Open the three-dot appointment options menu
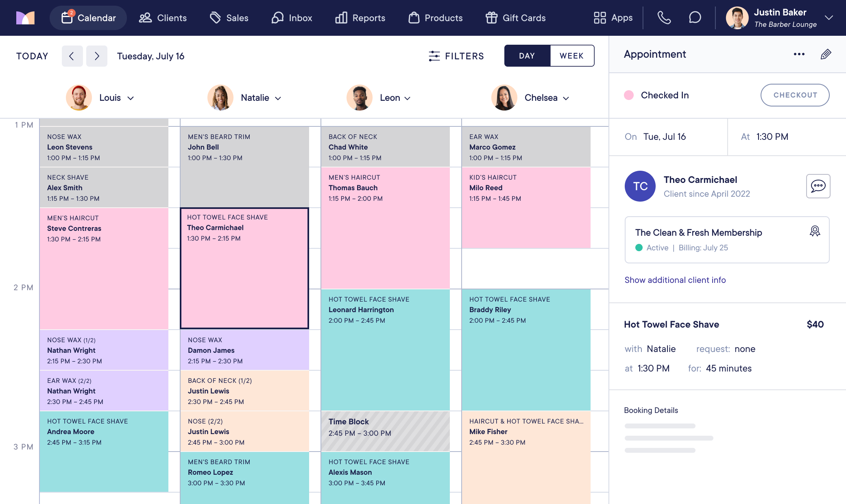846x504 pixels. click(x=799, y=54)
